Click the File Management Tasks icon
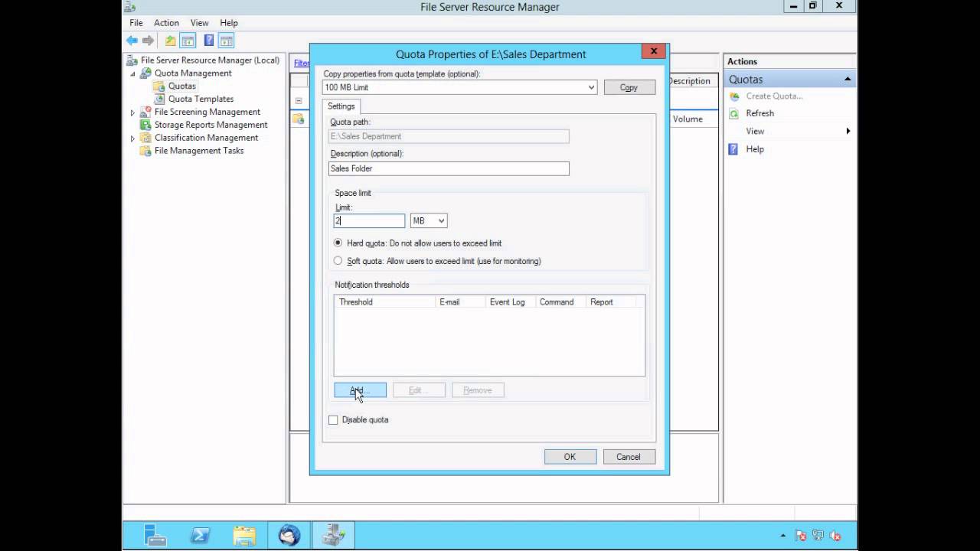The image size is (980, 551). [145, 151]
